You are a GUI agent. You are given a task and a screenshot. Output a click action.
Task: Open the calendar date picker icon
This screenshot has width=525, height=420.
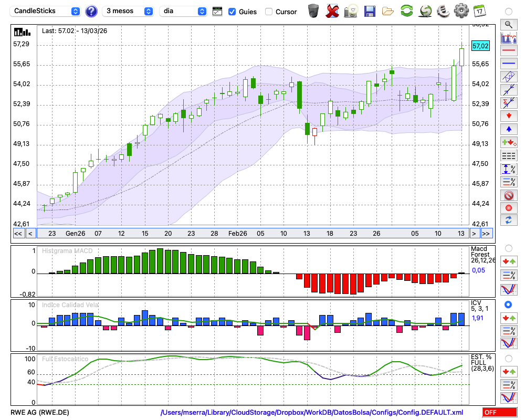pos(479,10)
